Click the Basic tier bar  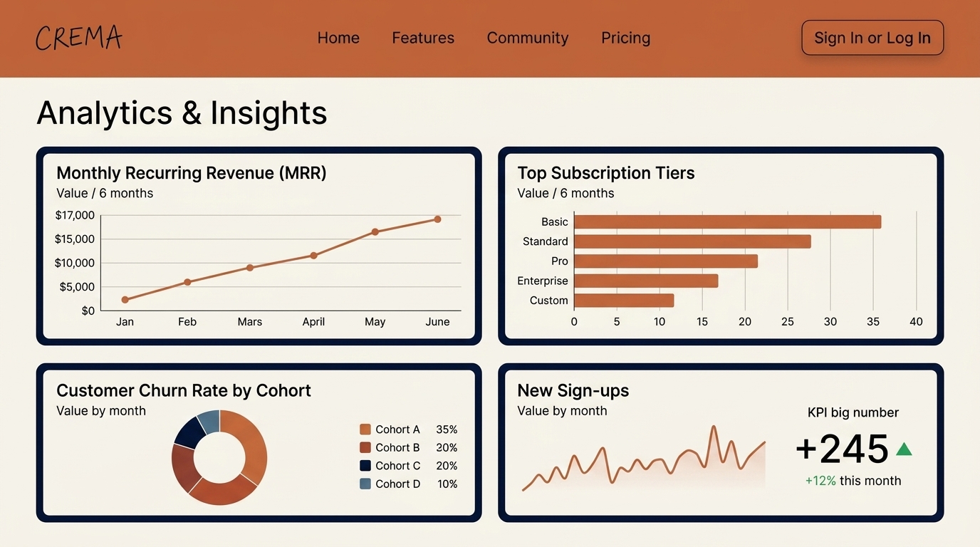click(x=727, y=222)
